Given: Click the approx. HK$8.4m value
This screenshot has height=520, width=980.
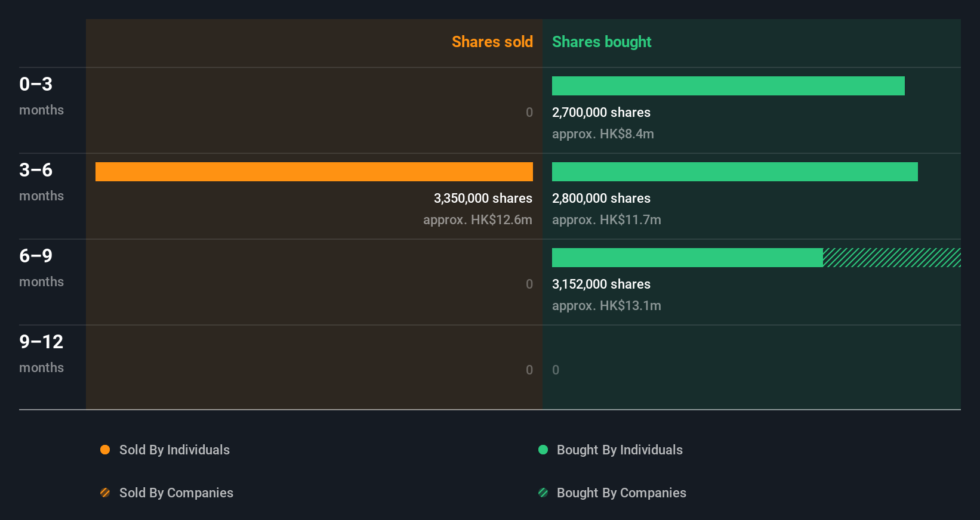Looking at the screenshot, I should pyautogui.click(x=603, y=134).
